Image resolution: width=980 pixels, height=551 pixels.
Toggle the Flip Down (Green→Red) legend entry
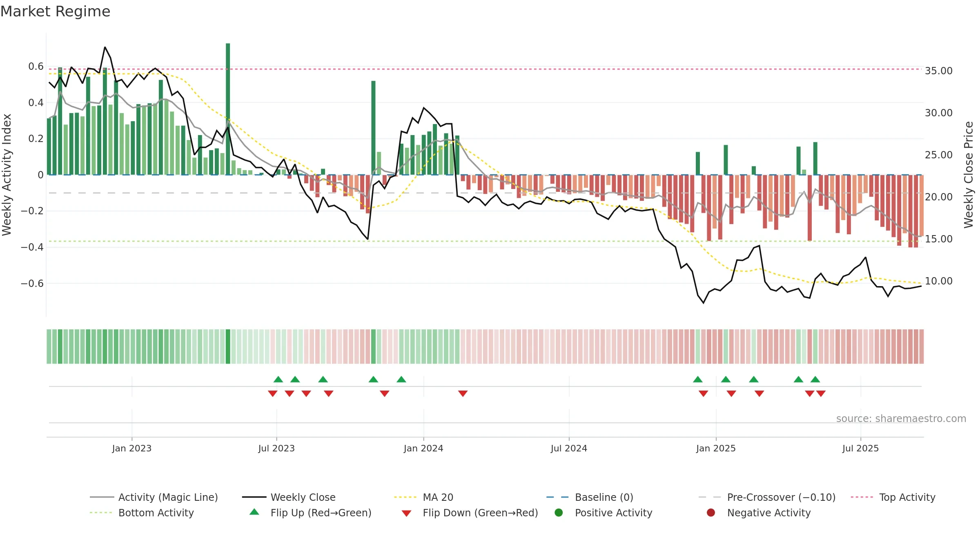[470, 513]
